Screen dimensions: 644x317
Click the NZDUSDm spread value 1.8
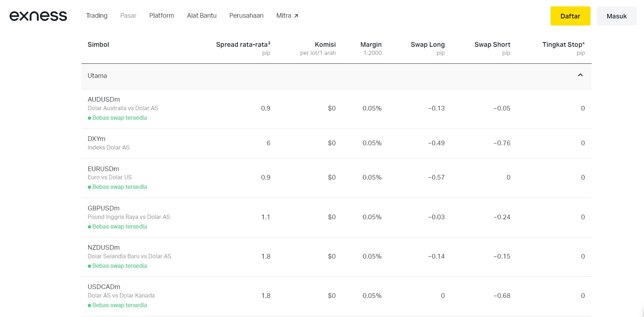pos(266,256)
